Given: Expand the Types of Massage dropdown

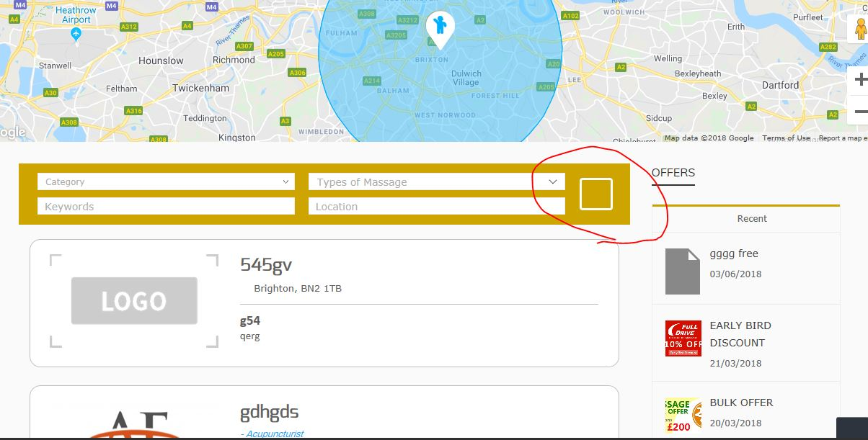Looking at the screenshot, I should pos(436,181).
